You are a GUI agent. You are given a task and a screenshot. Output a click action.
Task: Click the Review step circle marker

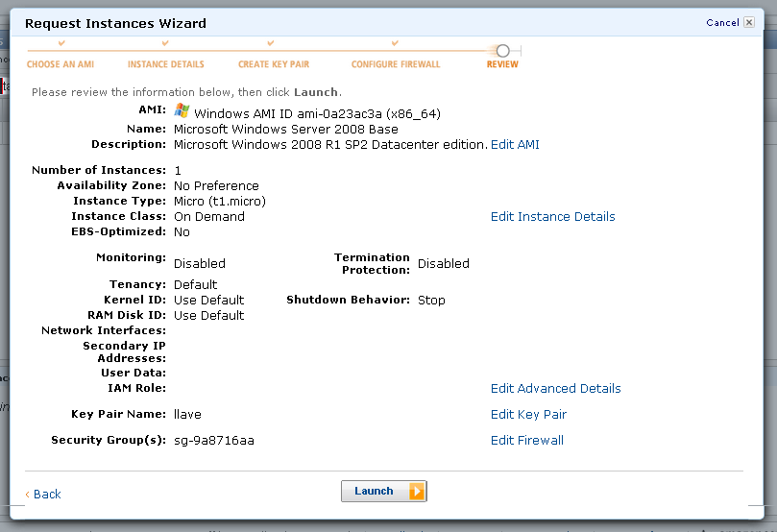coord(503,51)
